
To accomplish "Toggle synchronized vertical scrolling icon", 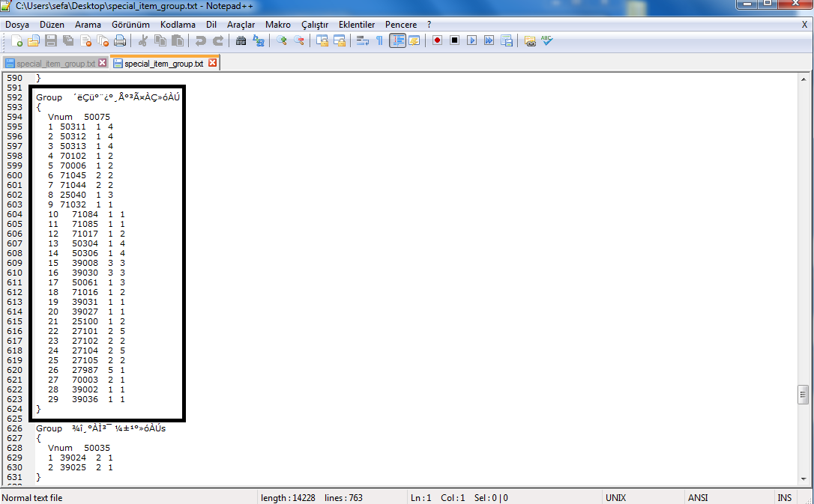I will pos(322,40).
